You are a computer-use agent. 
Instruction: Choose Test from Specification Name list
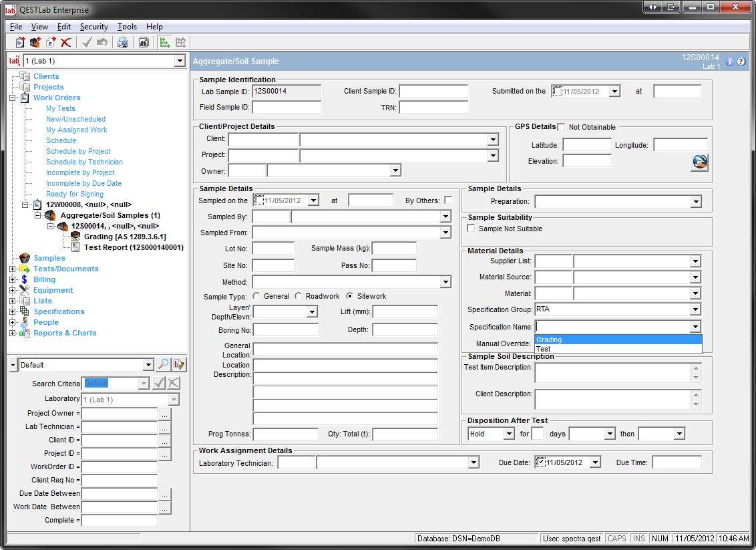(544, 349)
